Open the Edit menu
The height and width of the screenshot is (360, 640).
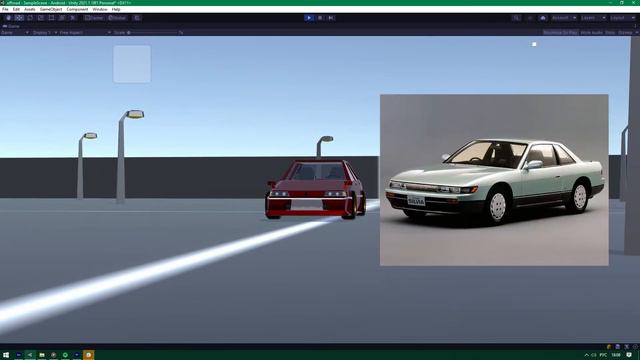click(x=16, y=9)
